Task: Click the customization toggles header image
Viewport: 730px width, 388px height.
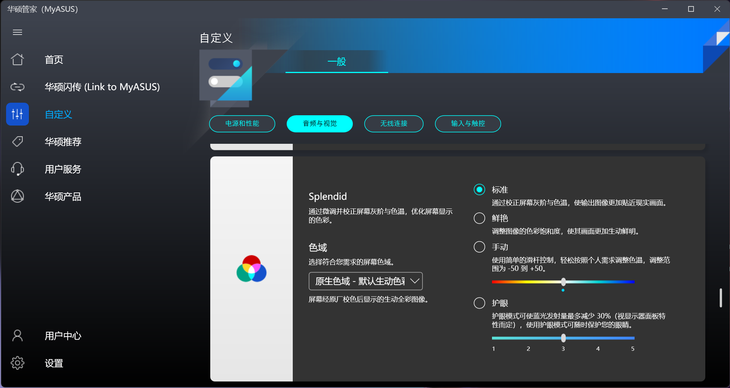Action: tap(226, 78)
